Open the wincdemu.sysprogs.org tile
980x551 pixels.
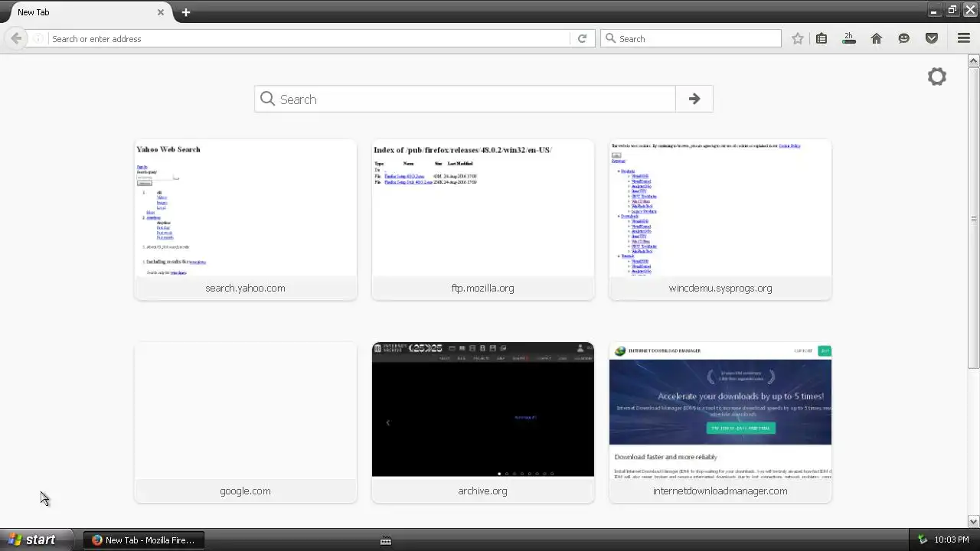[720, 220]
